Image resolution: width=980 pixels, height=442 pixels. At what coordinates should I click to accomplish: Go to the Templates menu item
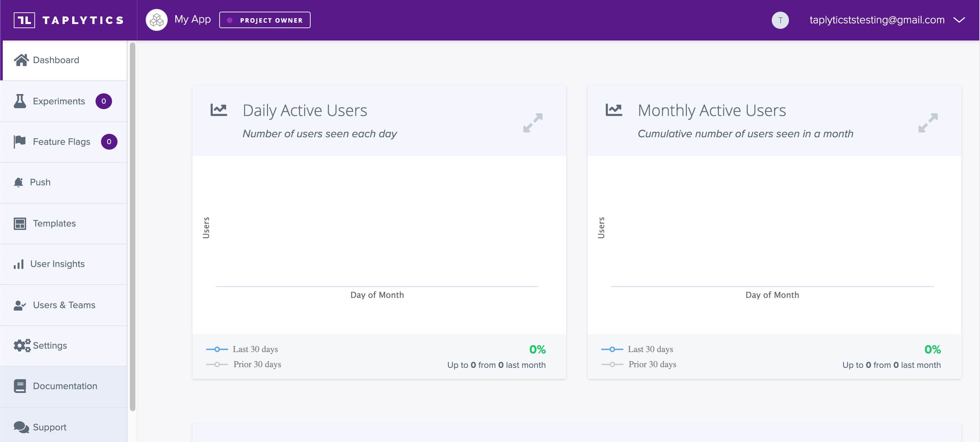pyautogui.click(x=54, y=223)
